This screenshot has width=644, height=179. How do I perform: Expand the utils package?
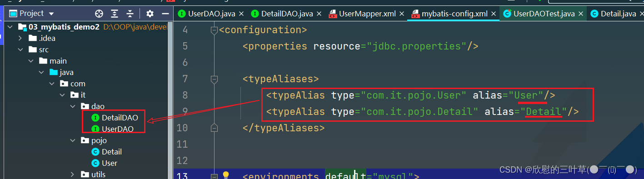[x=73, y=174]
